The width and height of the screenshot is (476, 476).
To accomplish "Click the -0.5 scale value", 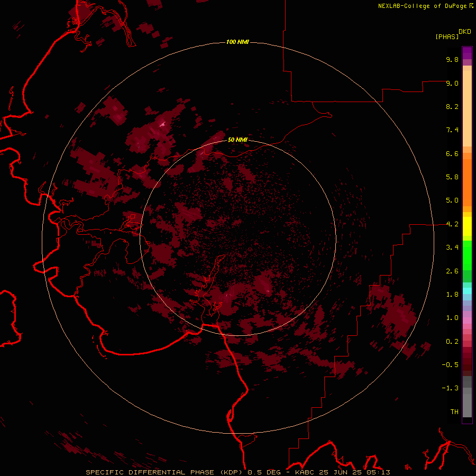I will pyautogui.click(x=450, y=365).
